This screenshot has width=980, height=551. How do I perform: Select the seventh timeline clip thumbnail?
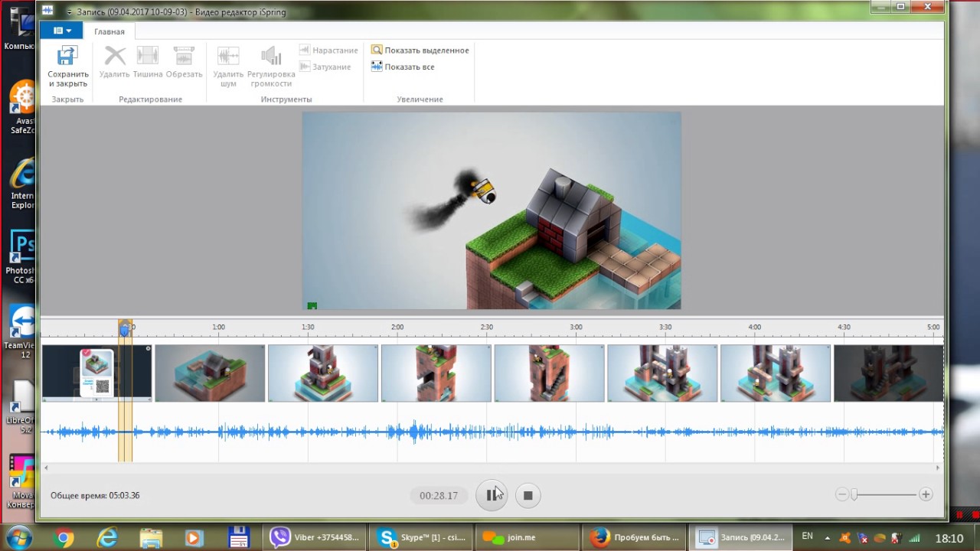(776, 373)
